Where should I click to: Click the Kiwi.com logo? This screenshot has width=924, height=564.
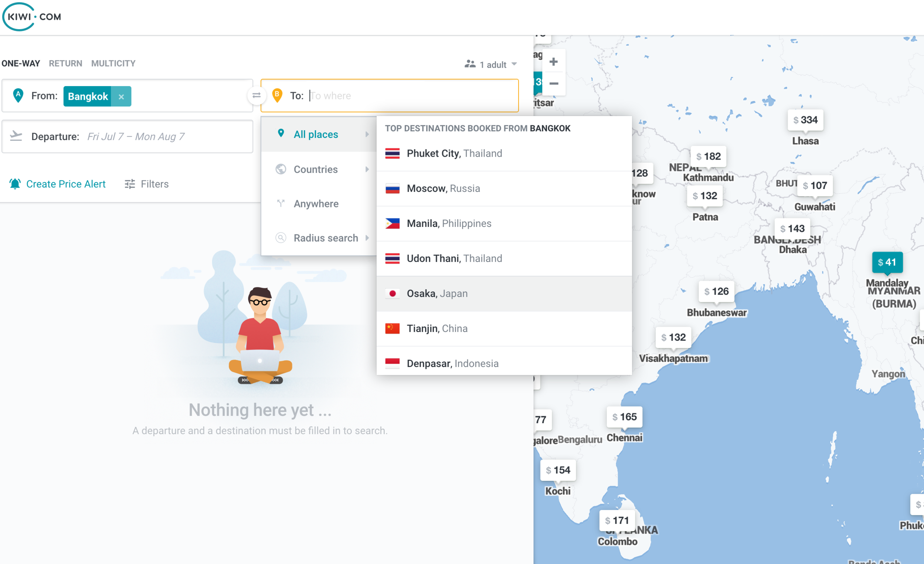[x=32, y=17]
